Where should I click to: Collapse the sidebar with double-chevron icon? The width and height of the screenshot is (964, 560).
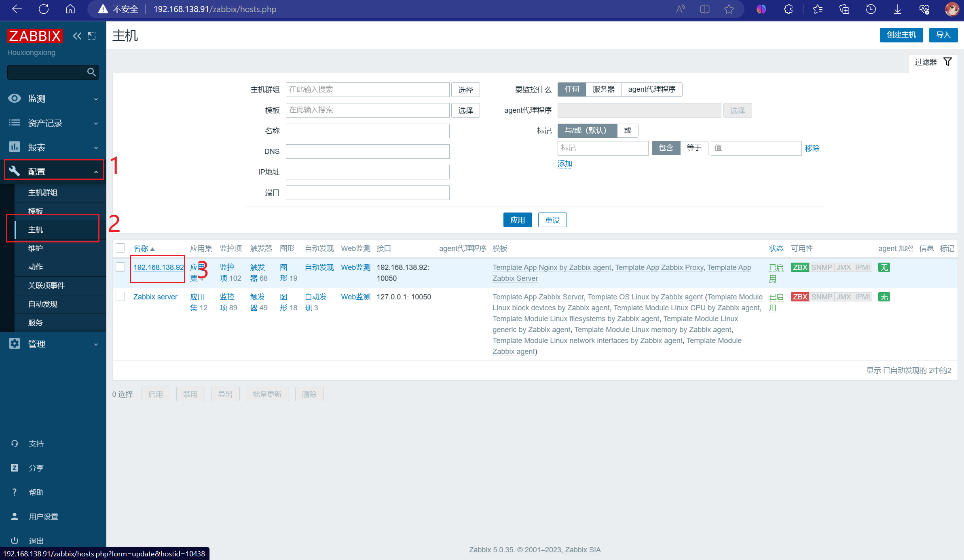click(x=77, y=36)
